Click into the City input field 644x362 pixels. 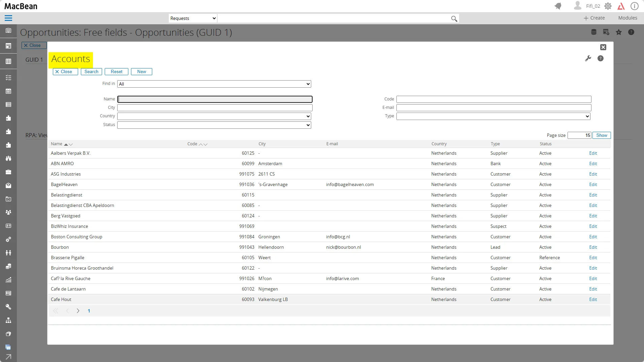pyautogui.click(x=215, y=108)
